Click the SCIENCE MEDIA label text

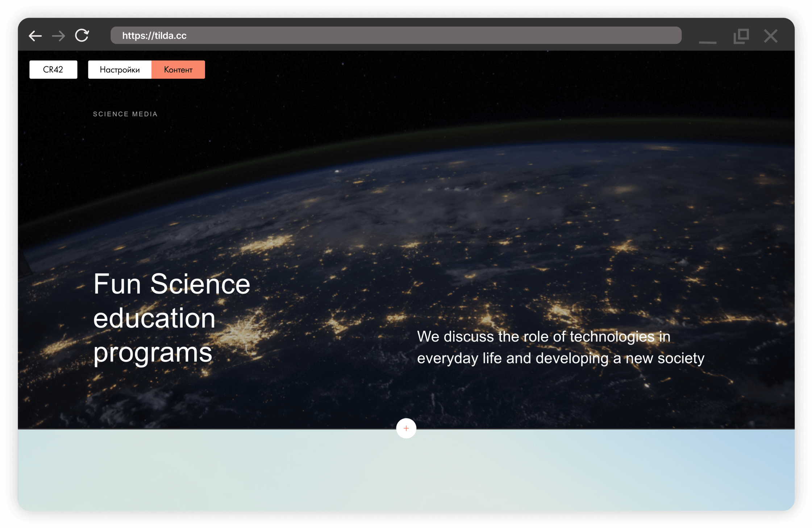(x=125, y=114)
